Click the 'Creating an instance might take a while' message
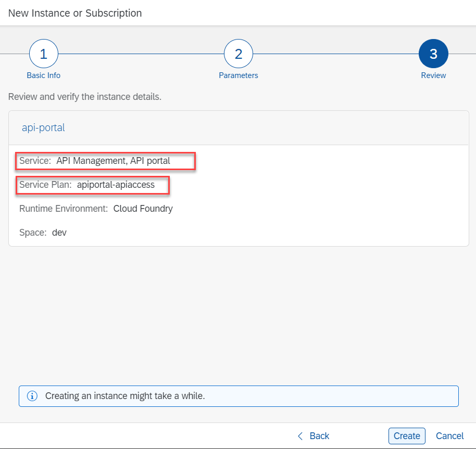 (125, 396)
